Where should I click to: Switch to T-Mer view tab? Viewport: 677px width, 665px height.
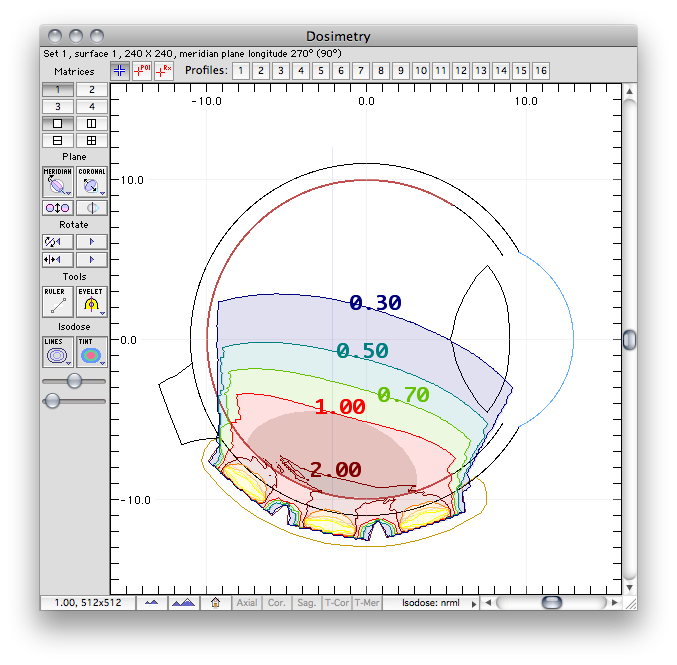[367, 603]
